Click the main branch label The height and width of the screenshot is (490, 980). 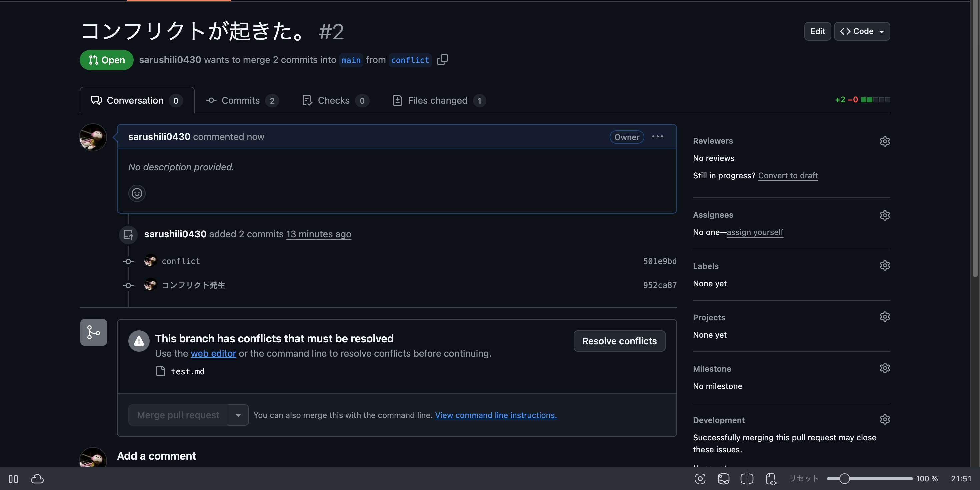tap(351, 60)
